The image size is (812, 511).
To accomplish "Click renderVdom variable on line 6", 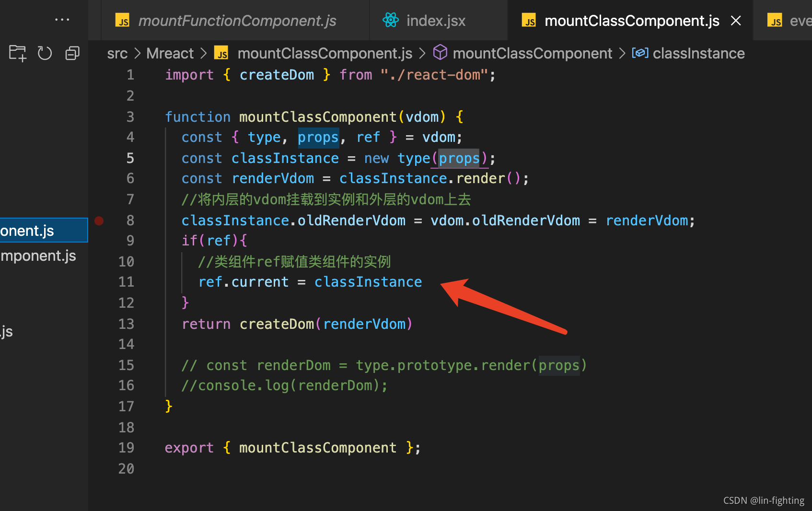I will [x=273, y=178].
